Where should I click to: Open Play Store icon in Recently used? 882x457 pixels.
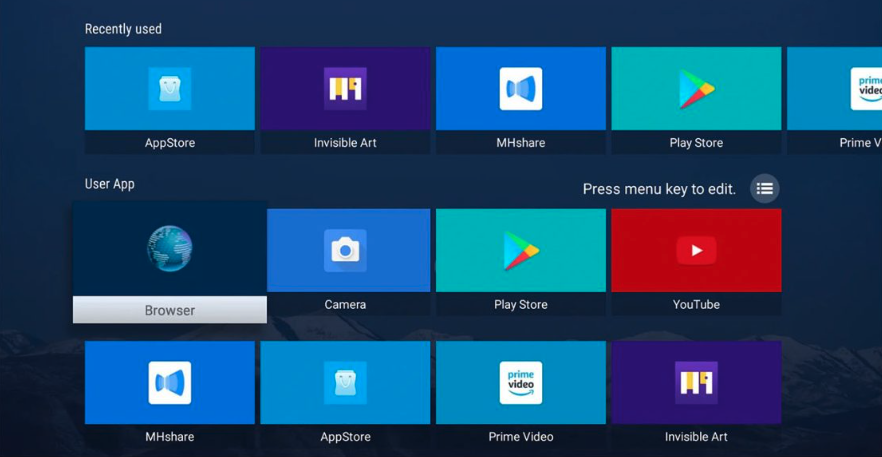696,88
